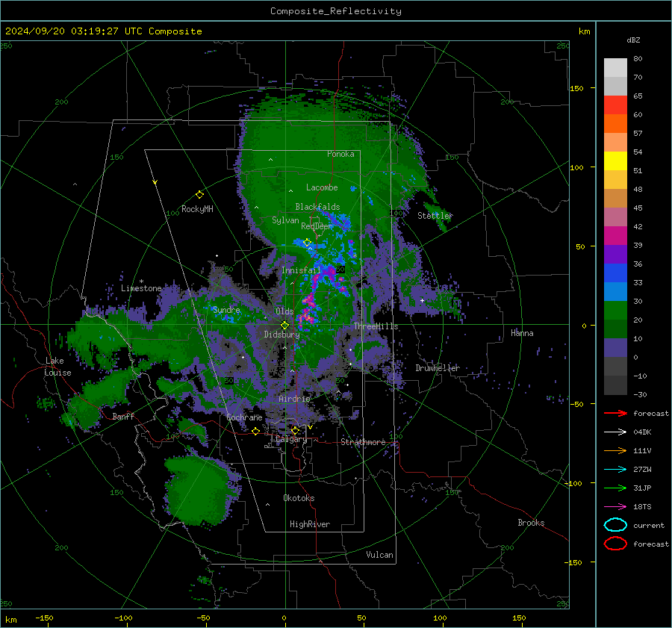
Task: Select the 80 dBZ light gray swatch
Action: [x=615, y=68]
